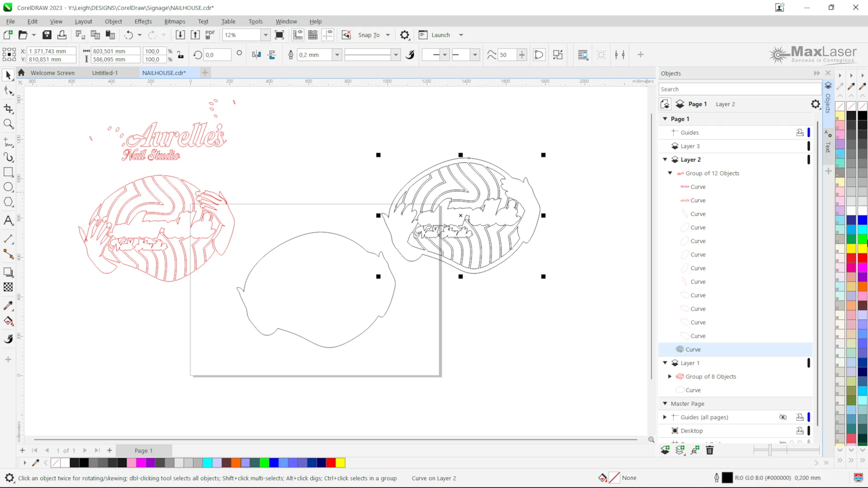Viewport: 868px width, 488px height.
Task: Select the Zoom tool
Action: [8, 124]
